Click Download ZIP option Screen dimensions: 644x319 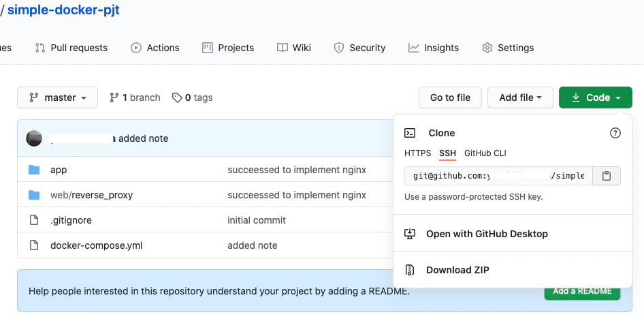pos(457,270)
